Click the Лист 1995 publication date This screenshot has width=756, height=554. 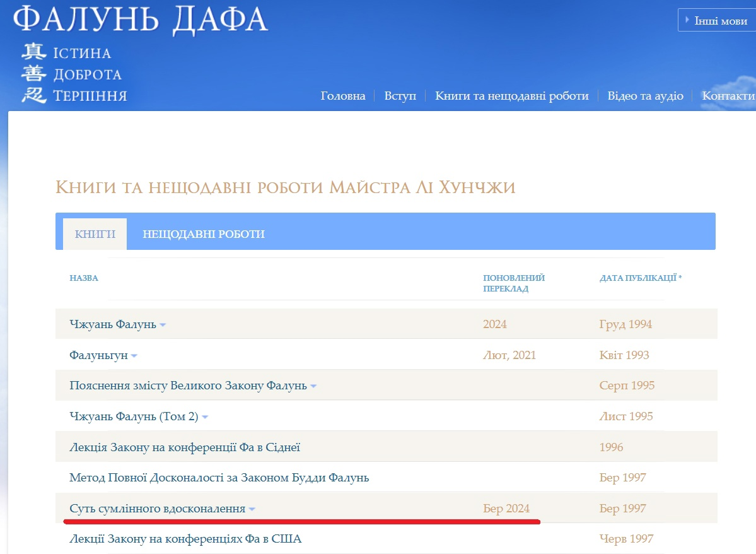[626, 416]
